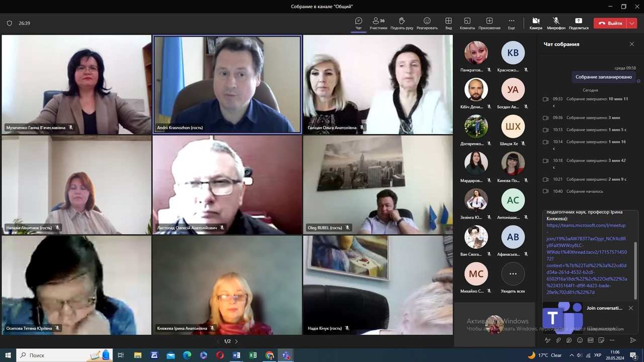This screenshot has width=644, height=362.
Task: Open Task View on the taskbar
Action: click(x=121, y=355)
